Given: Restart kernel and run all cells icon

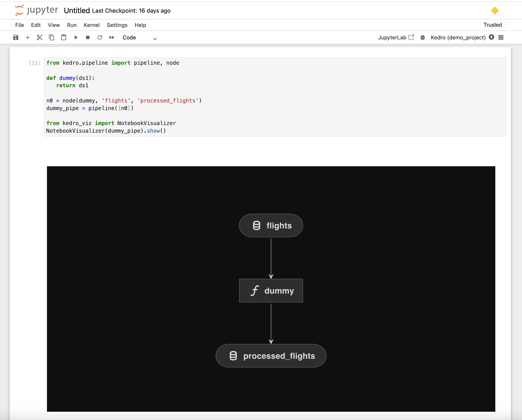Looking at the screenshot, I should coord(112,38).
